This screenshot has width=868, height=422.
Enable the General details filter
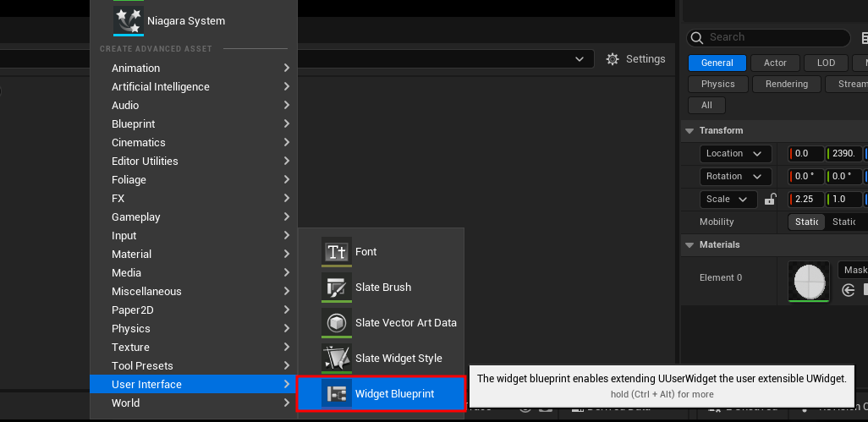tap(717, 63)
